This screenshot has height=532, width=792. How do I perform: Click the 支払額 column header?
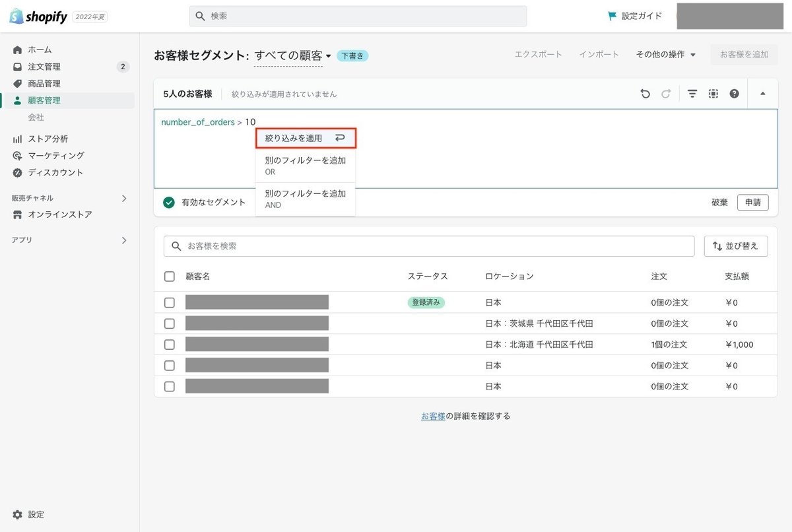point(737,277)
